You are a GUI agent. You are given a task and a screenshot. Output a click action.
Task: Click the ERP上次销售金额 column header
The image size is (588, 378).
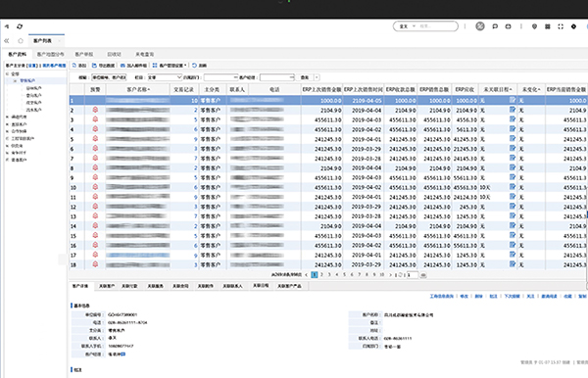click(x=321, y=89)
